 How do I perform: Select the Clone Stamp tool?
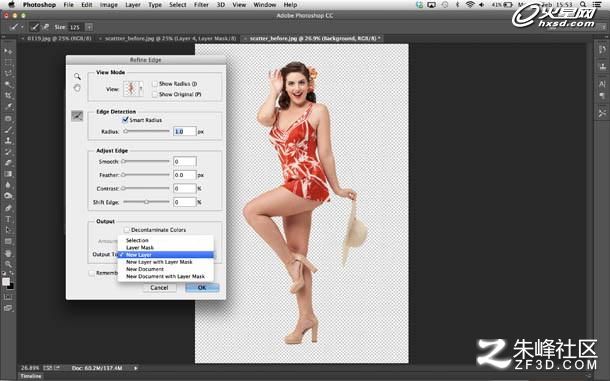point(8,140)
